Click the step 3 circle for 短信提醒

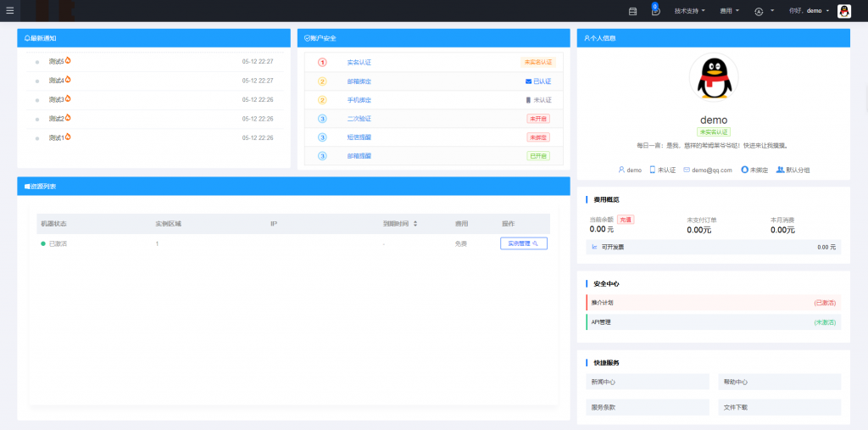coord(322,137)
